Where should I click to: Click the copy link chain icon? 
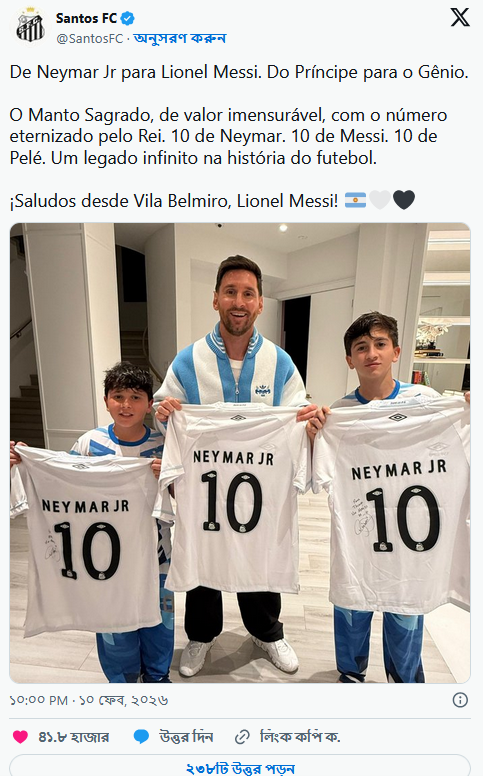(x=242, y=737)
